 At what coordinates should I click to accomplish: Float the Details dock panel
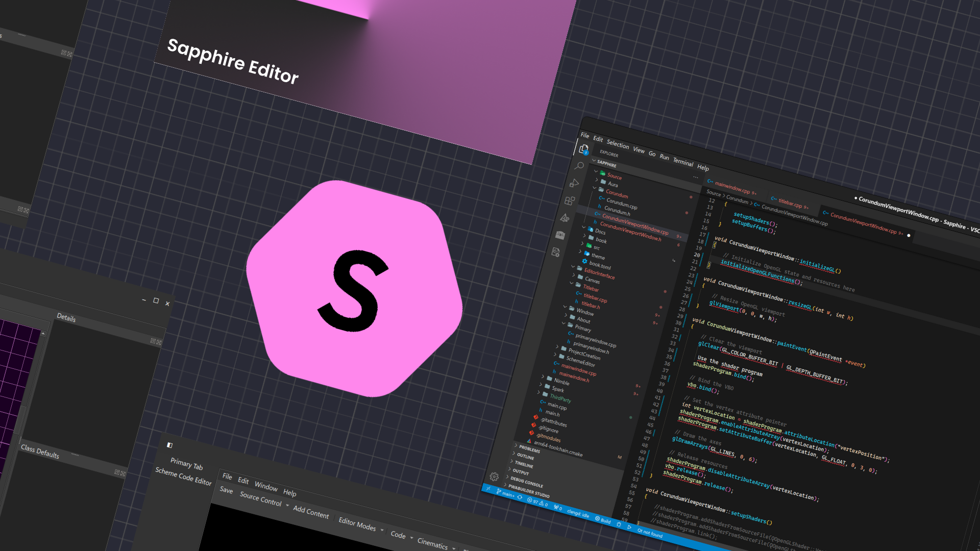pyautogui.click(x=153, y=341)
